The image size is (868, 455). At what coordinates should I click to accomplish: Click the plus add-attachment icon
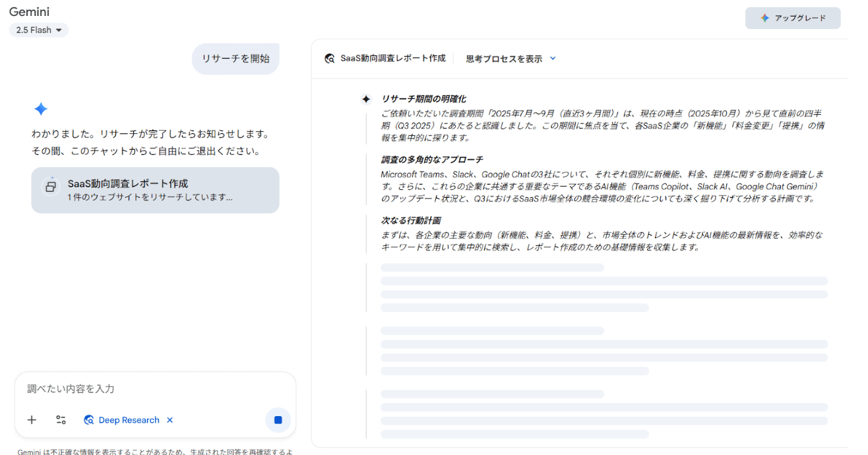point(32,420)
